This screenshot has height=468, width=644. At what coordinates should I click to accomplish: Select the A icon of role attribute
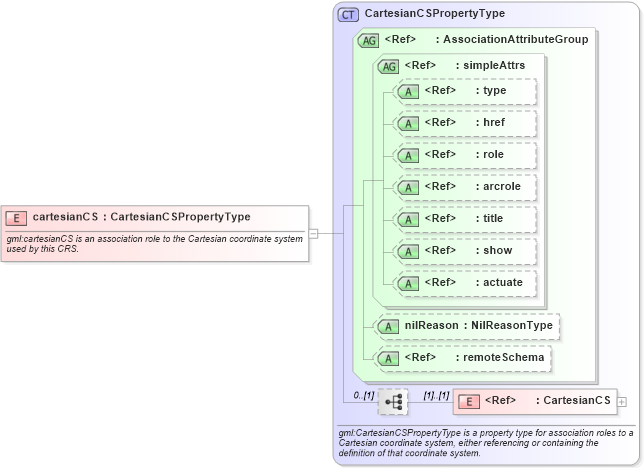[x=408, y=156]
